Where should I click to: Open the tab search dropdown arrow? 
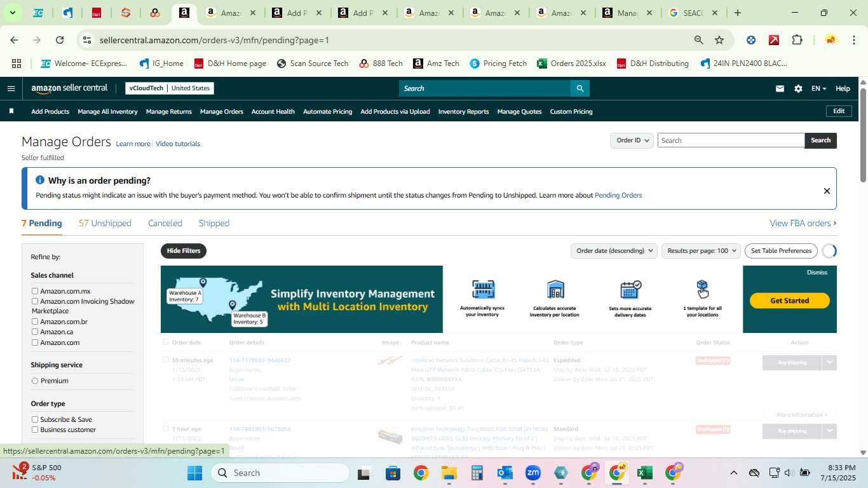(12, 13)
